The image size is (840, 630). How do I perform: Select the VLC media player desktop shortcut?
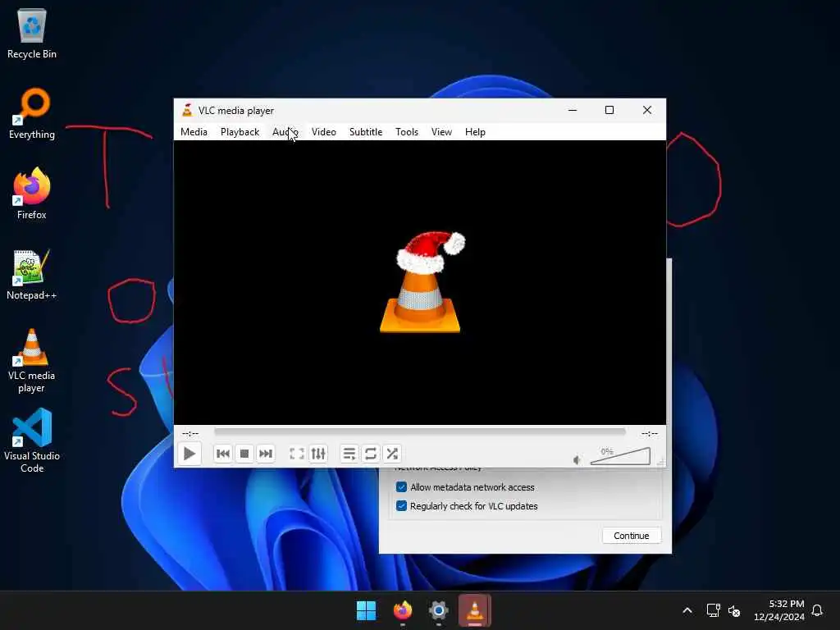click(x=32, y=361)
